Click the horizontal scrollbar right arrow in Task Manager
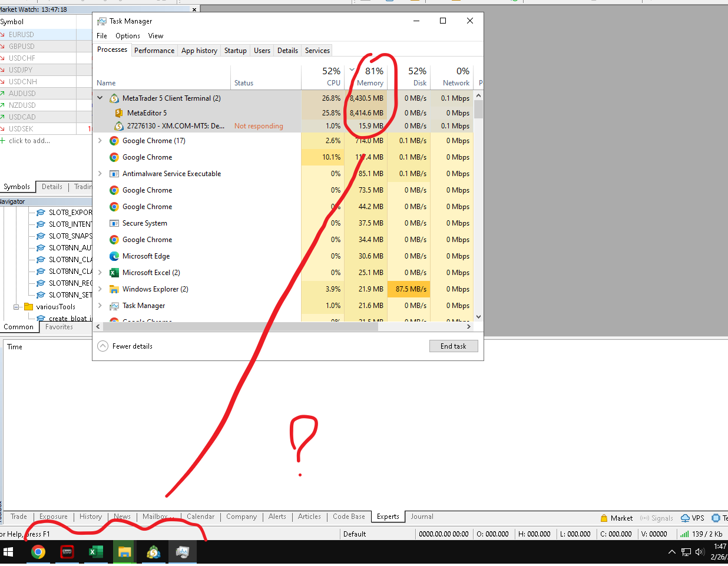Image resolution: width=728 pixels, height=566 pixels. click(x=469, y=326)
